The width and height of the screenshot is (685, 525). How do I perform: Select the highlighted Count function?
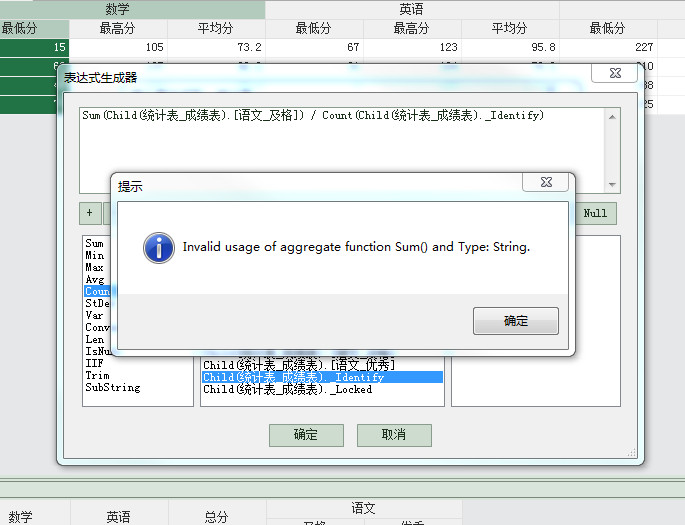coord(97,291)
